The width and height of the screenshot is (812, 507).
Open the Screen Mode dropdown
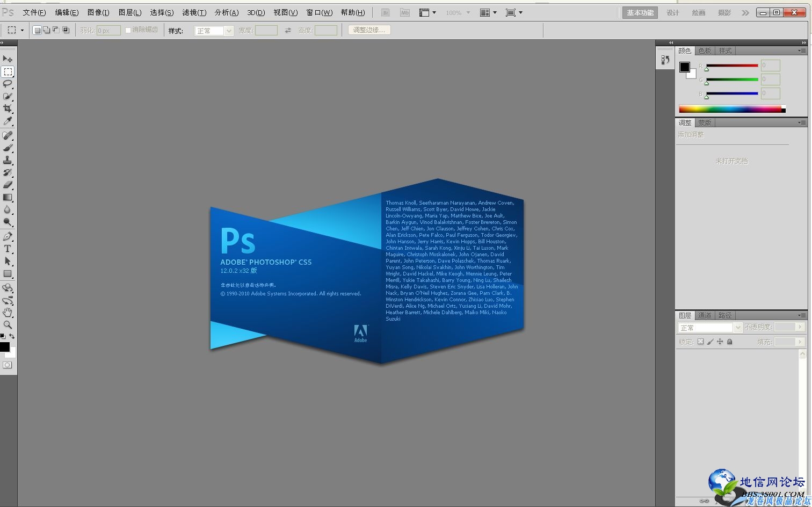[x=514, y=12]
